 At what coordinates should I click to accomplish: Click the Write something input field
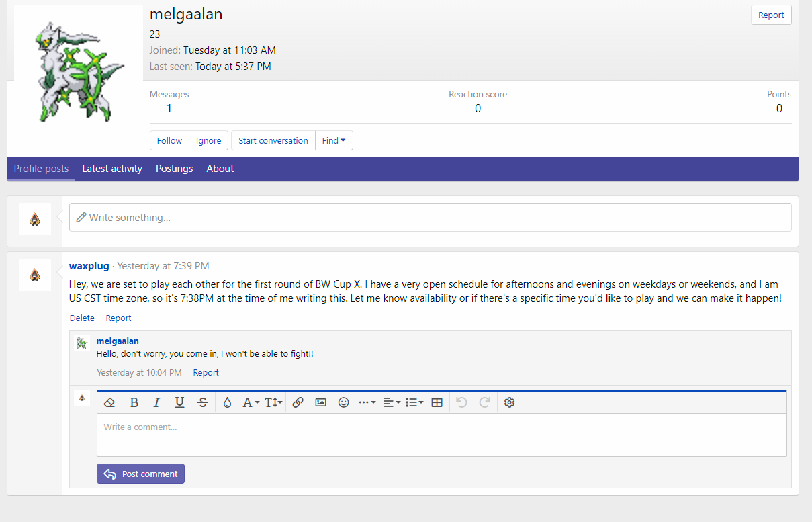tap(430, 218)
